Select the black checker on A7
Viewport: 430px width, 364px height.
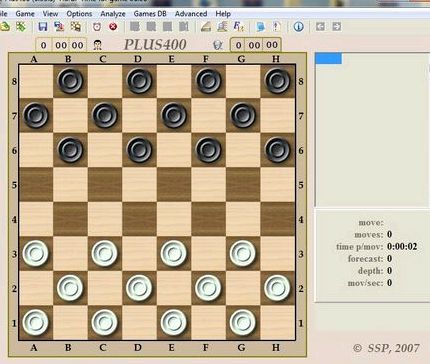pyautogui.click(x=36, y=116)
